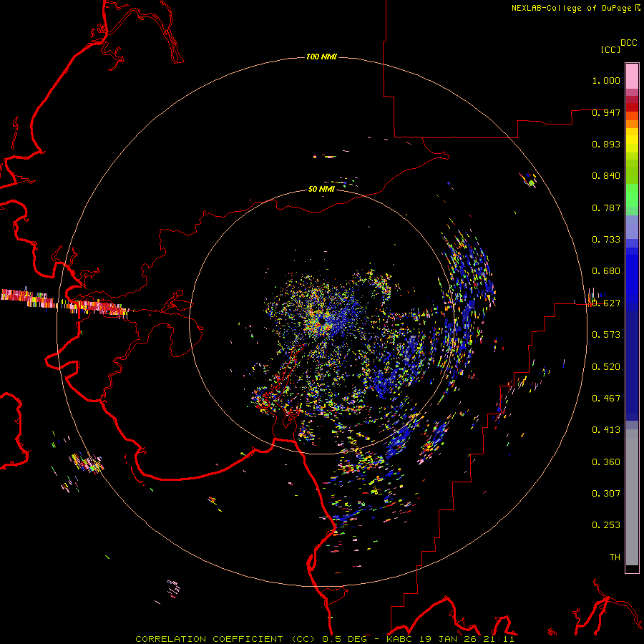Click the pink top segment of the color bar
Screen dimensions: 644x644
(632, 76)
